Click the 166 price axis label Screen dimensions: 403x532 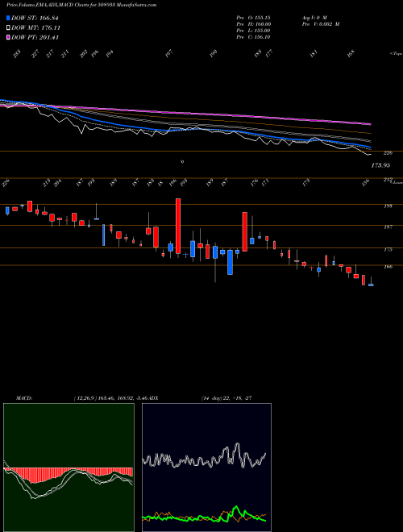(388, 267)
